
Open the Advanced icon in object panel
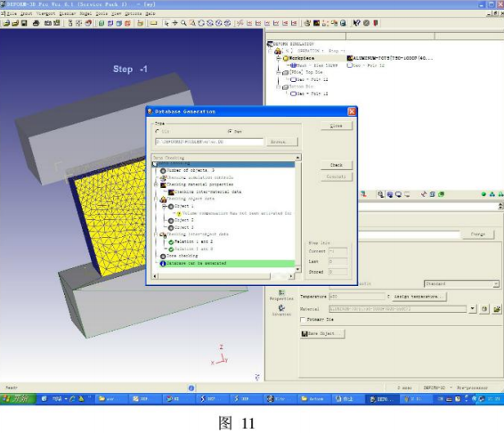pos(281,310)
